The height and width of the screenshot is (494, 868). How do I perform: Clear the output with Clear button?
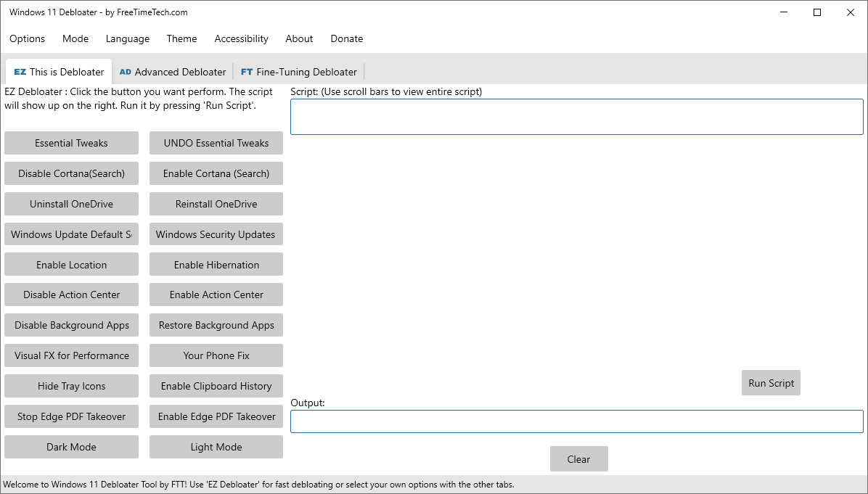click(578, 458)
